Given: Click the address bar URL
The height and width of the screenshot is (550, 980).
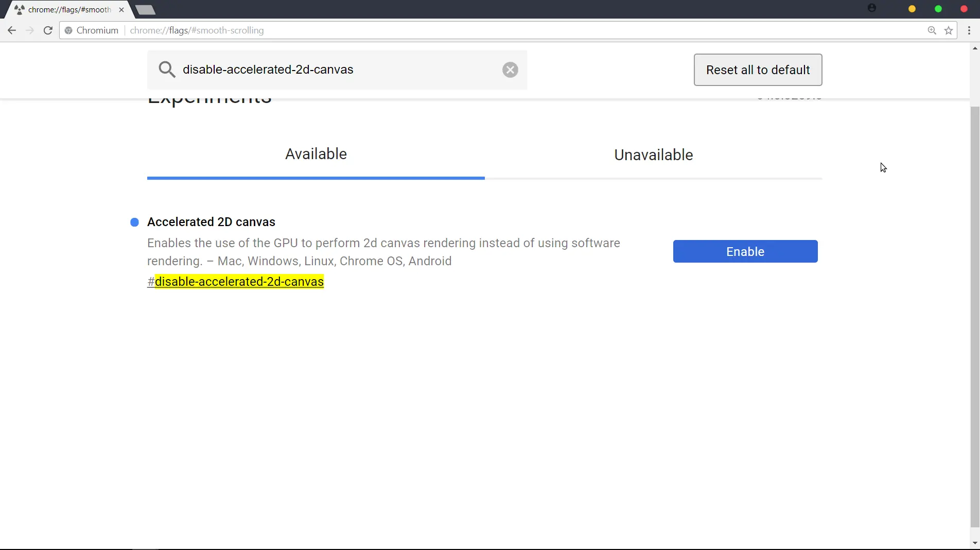Looking at the screenshot, I should point(197,30).
